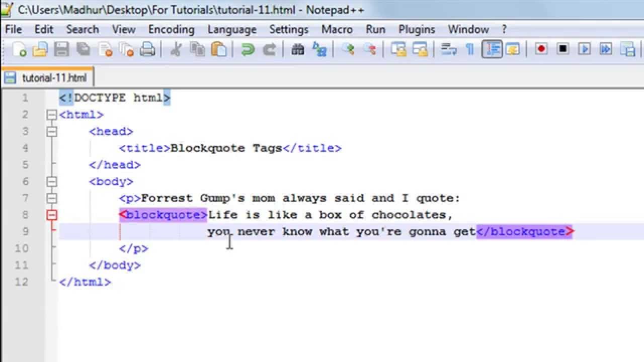Viewport: 644px width, 362px height.
Task: Play back recorded macro icon
Action: click(x=584, y=49)
